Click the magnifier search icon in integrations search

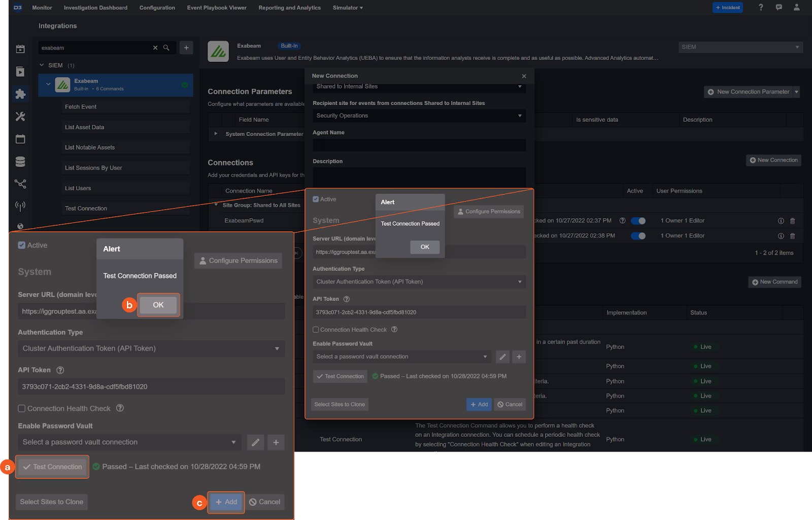tap(166, 48)
